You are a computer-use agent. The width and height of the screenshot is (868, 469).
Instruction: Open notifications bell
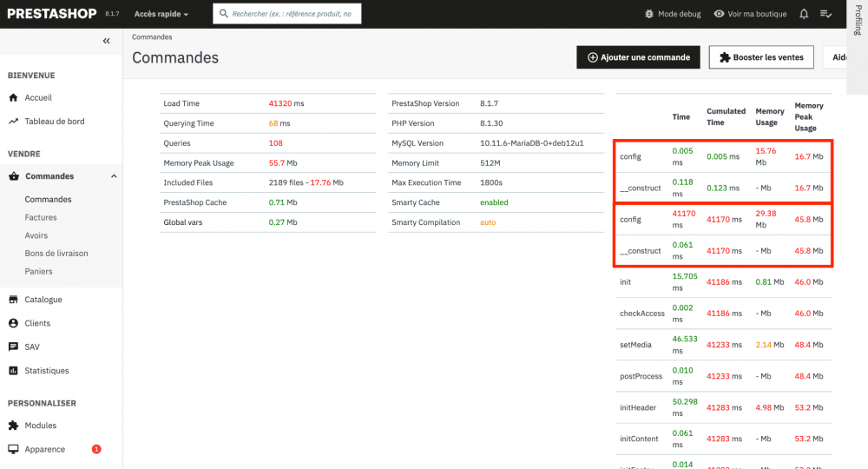(804, 14)
